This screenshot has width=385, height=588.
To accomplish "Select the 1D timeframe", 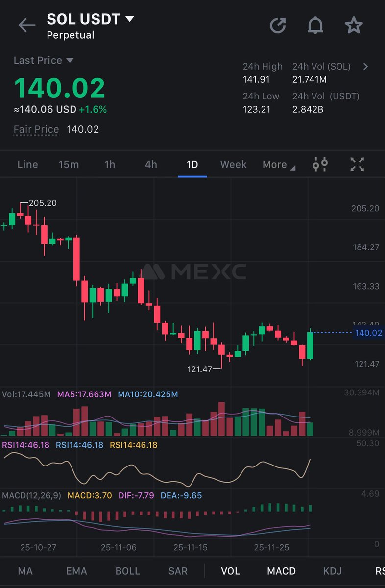I will tap(192, 165).
